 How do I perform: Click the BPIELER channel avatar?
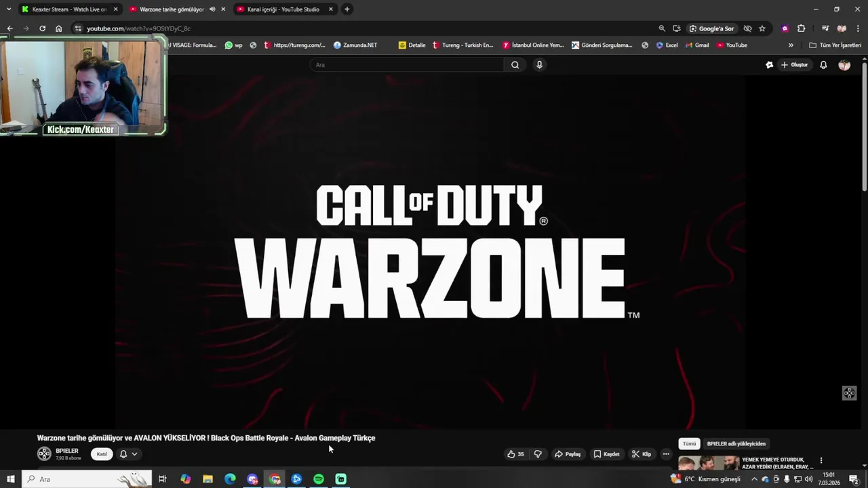coord(44,454)
